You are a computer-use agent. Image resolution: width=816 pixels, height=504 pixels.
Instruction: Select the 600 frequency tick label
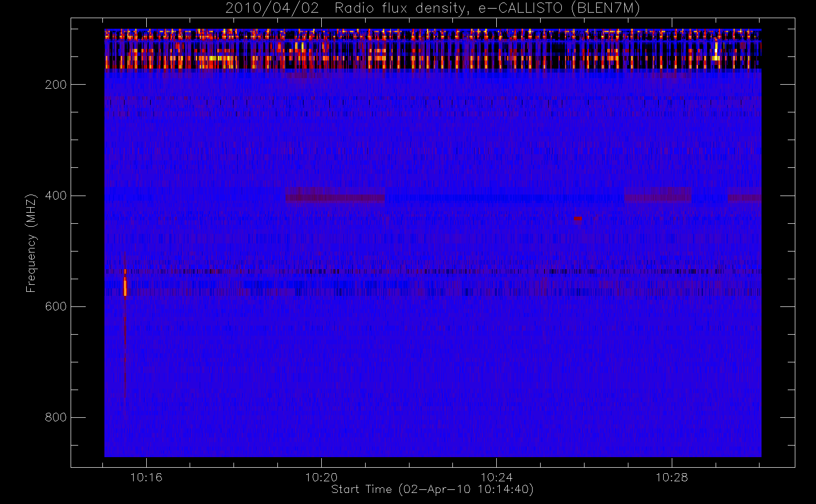point(56,306)
